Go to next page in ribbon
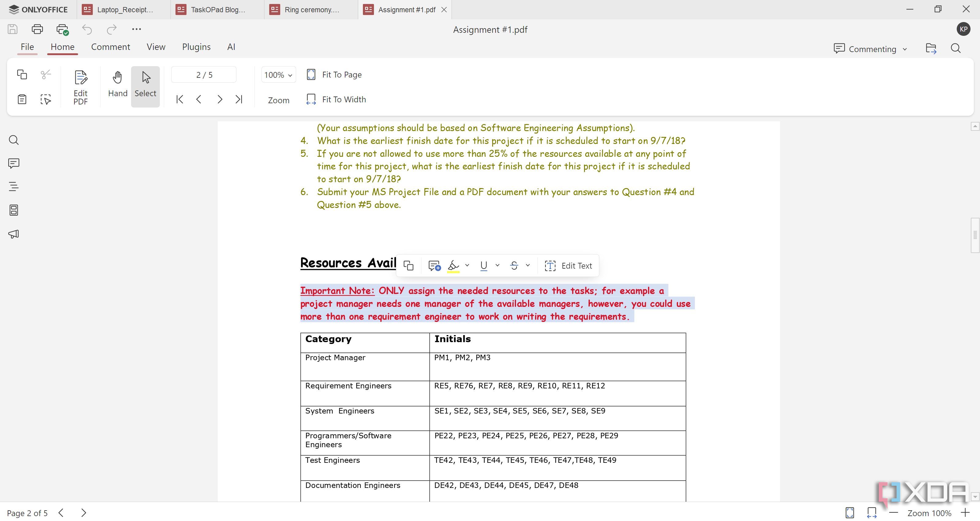The width and height of the screenshot is (980, 521). pyautogui.click(x=220, y=99)
